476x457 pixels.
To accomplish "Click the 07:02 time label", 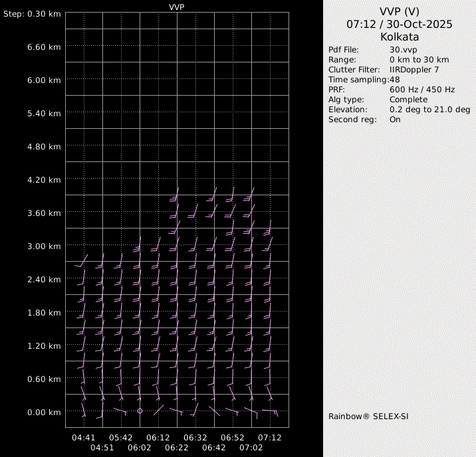I will (251, 448).
